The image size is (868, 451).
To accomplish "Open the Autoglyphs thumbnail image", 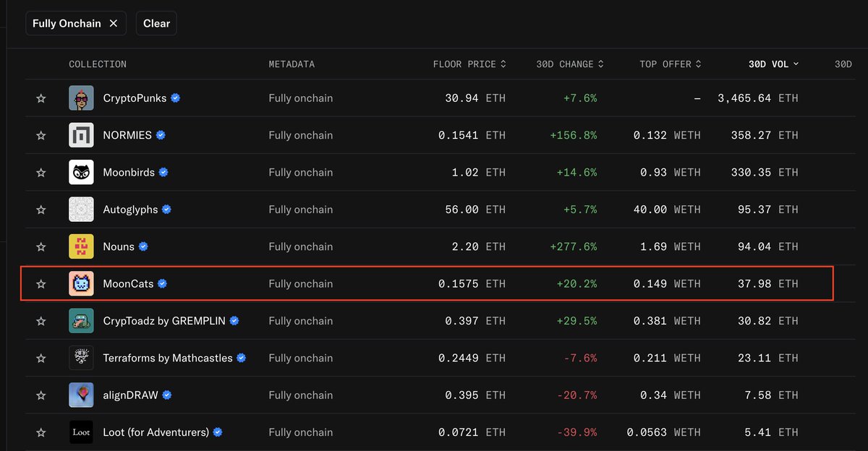I will pos(81,210).
